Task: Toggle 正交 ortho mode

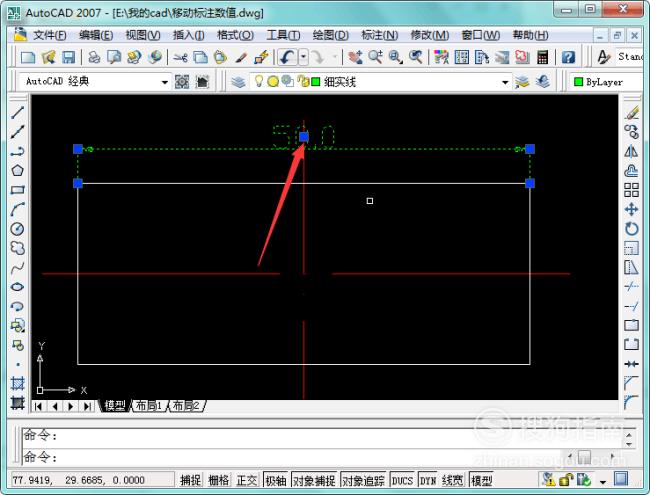Action: click(x=247, y=480)
